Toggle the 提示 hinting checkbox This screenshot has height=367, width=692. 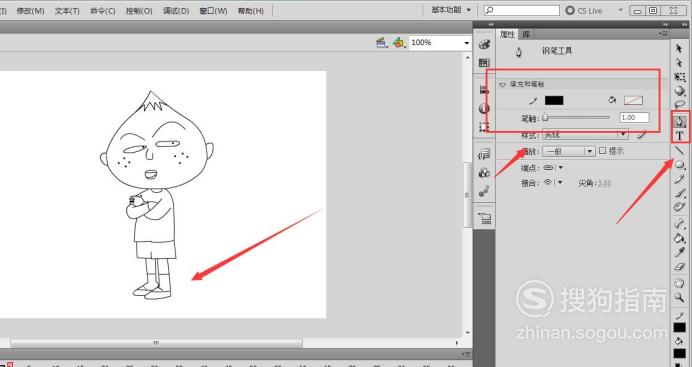[x=603, y=151]
